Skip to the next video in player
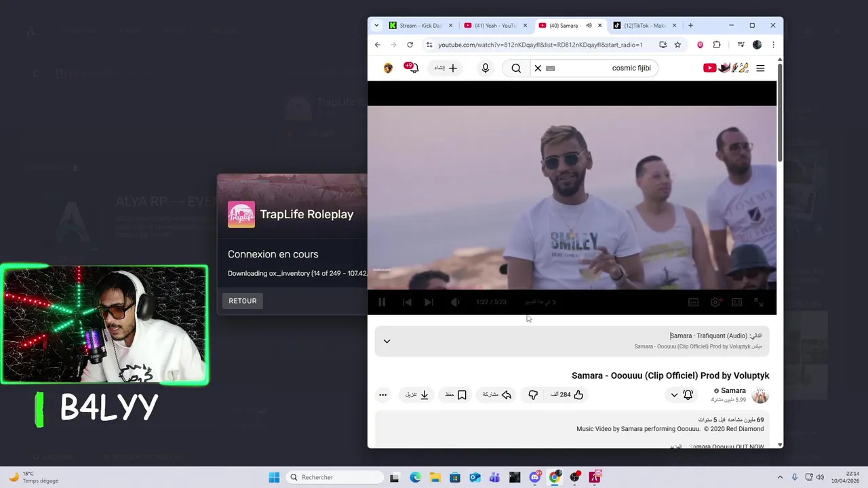Viewport: 868px width, 488px height. coord(429,302)
